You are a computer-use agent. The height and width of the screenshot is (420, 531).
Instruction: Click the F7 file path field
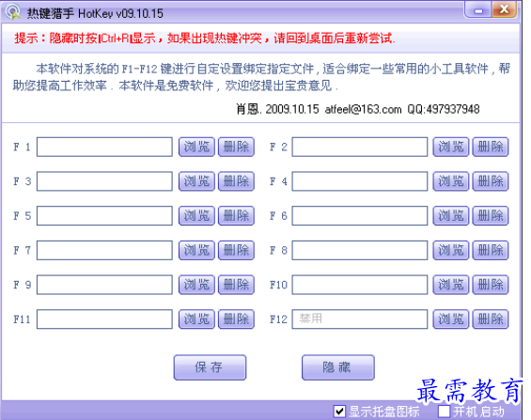coord(104,251)
